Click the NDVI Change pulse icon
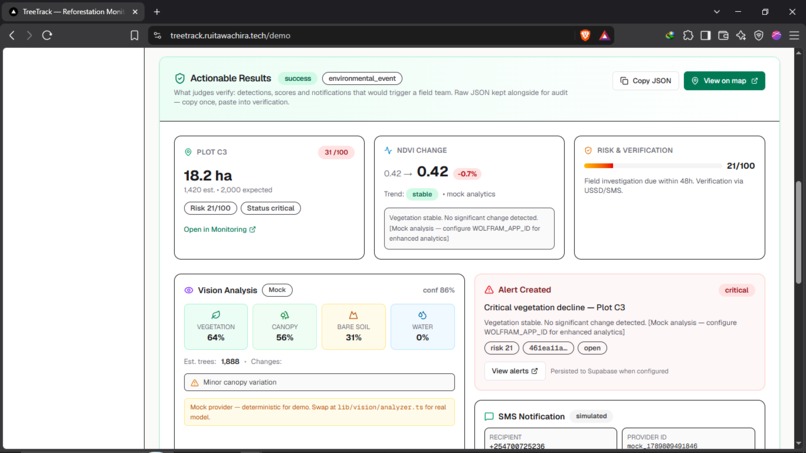Screen dimensions: 806x453 pos(388,150)
